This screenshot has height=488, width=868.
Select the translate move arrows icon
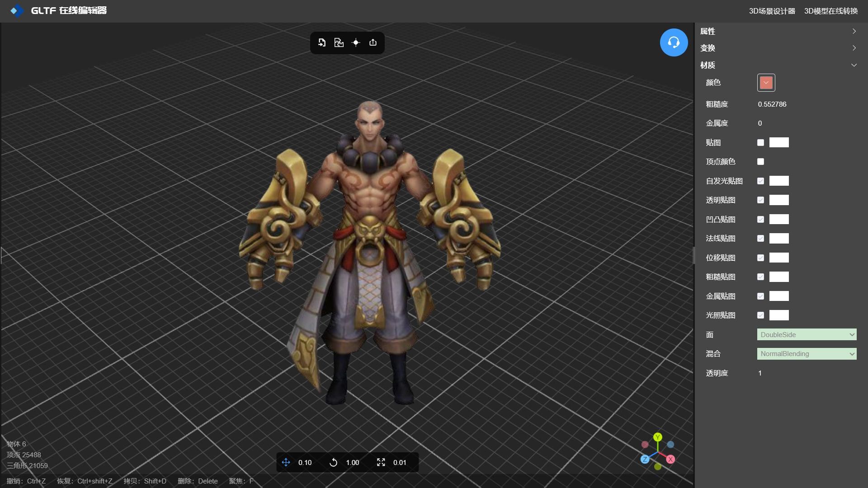click(x=286, y=462)
